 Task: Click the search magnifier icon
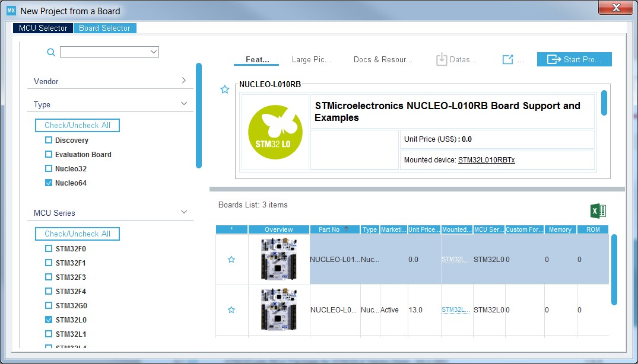(51, 52)
